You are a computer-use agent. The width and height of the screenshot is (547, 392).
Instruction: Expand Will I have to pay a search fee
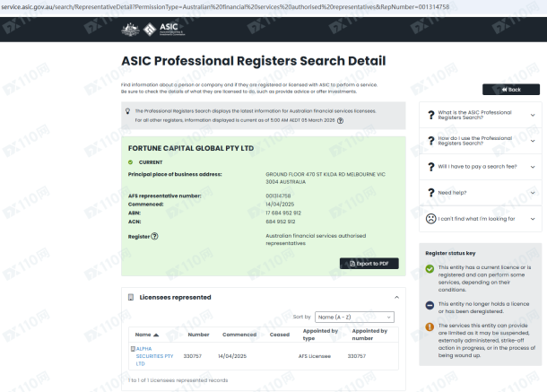click(x=481, y=167)
